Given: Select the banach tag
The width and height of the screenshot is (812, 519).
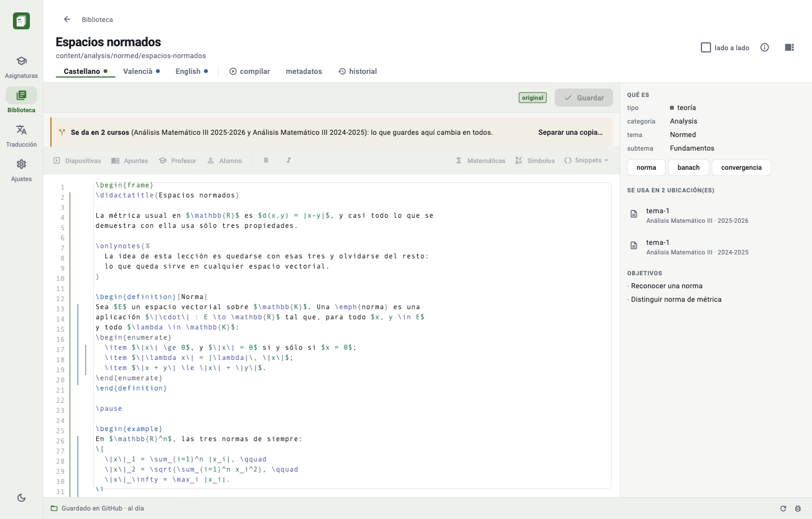Looking at the screenshot, I should 689,168.
